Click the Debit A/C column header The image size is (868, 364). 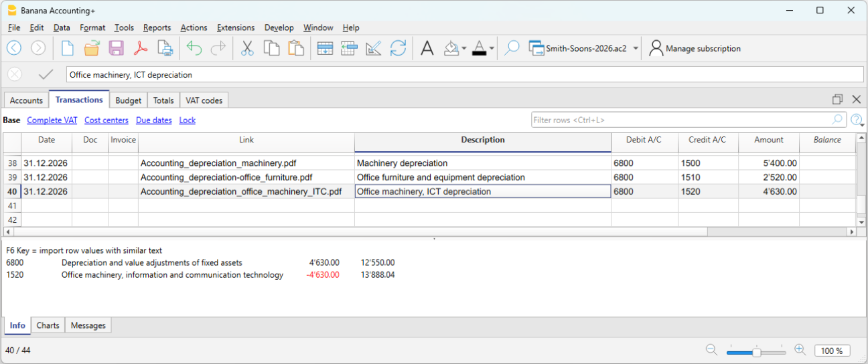(645, 141)
